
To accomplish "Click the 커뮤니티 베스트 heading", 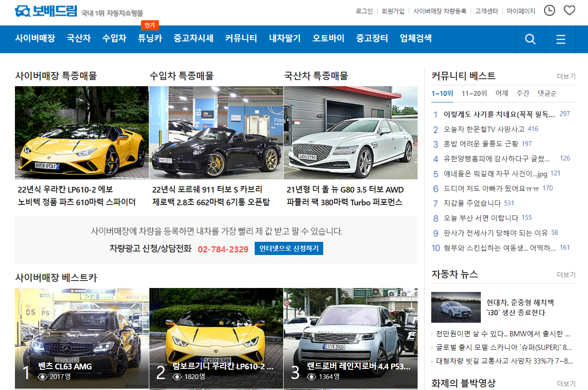I will [x=463, y=76].
